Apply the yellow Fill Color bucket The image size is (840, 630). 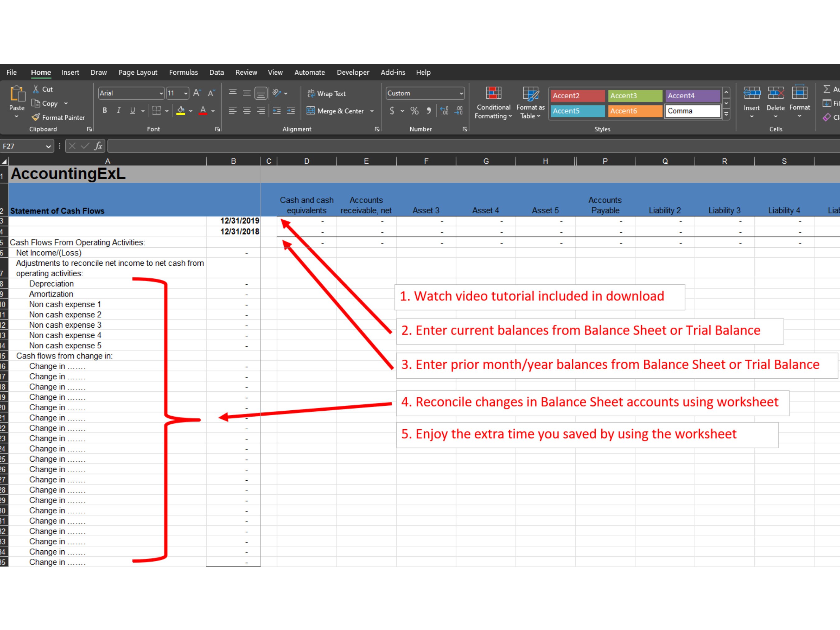(181, 110)
